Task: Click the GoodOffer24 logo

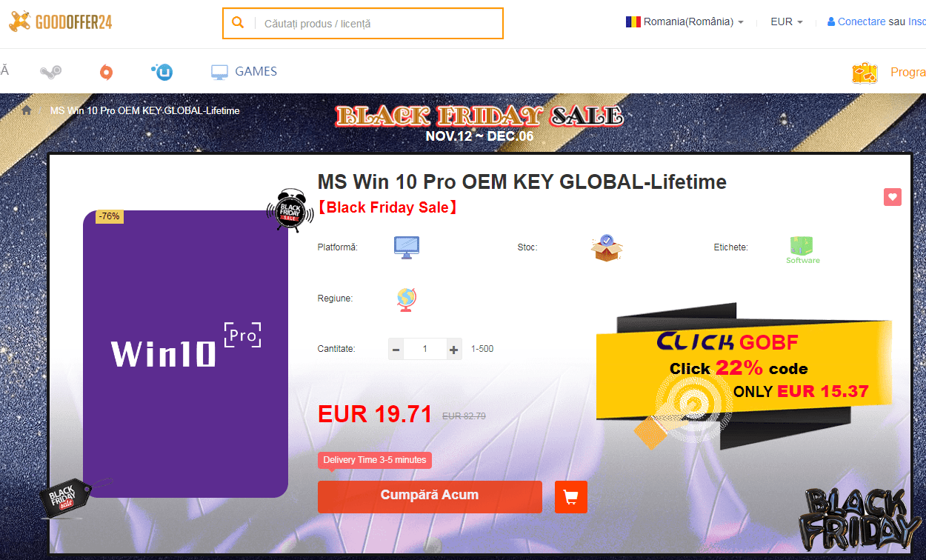Action: click(x=61, y=21)
